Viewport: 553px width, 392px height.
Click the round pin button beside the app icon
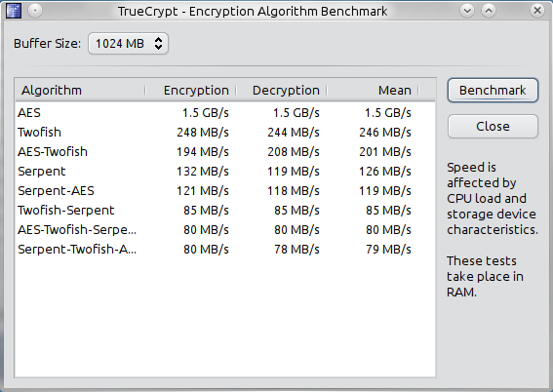click(x=35, y=11)
